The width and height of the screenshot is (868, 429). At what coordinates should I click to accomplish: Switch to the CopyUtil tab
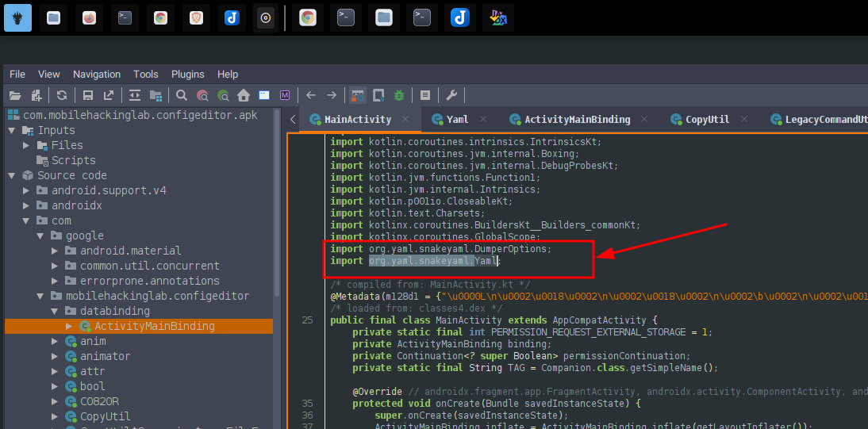(x=708, y=120)
